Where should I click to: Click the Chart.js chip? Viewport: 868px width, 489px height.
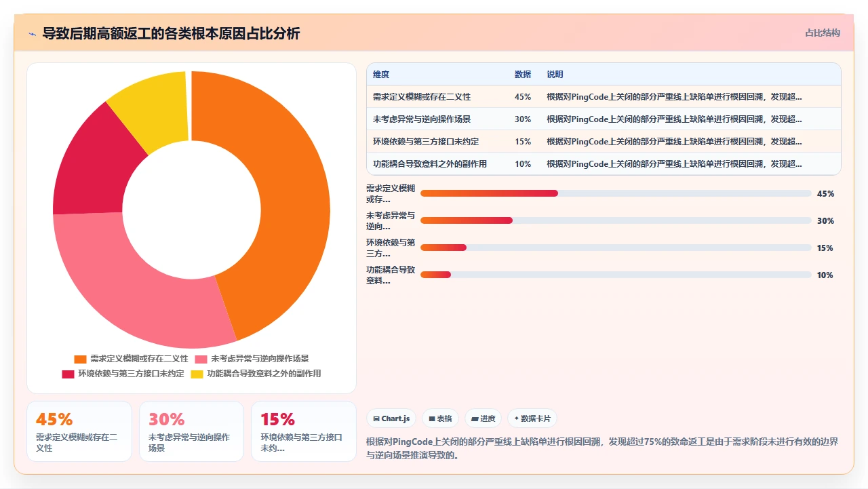point(392,418)
